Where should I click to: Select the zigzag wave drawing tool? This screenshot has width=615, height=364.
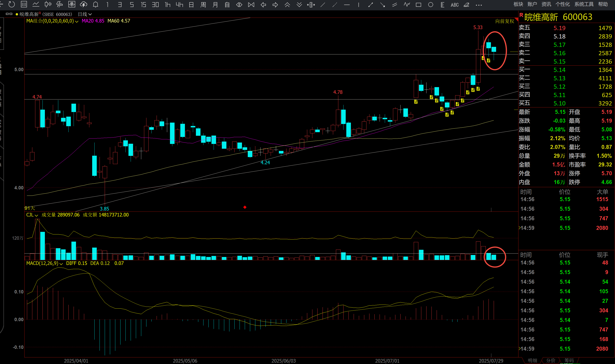[x=407, y=5]
